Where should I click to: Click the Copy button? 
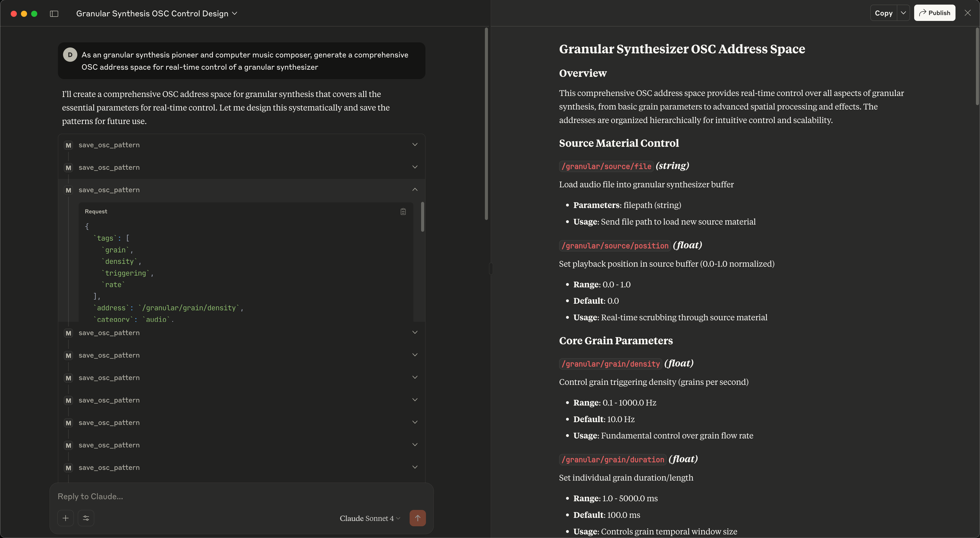(883, 13)
